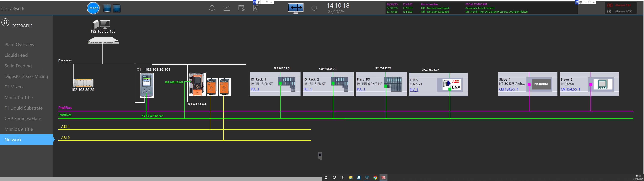Image resolution: width=644 pixels, height=181 pixels.
Task: Expand the second remote session toolbar chevron
Action: click(x=594, y=2)
